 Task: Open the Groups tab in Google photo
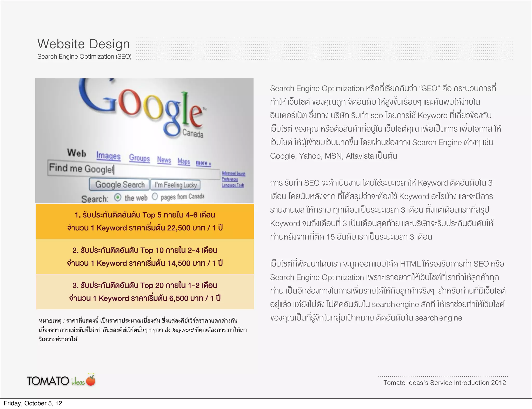(x=139, y=158)
